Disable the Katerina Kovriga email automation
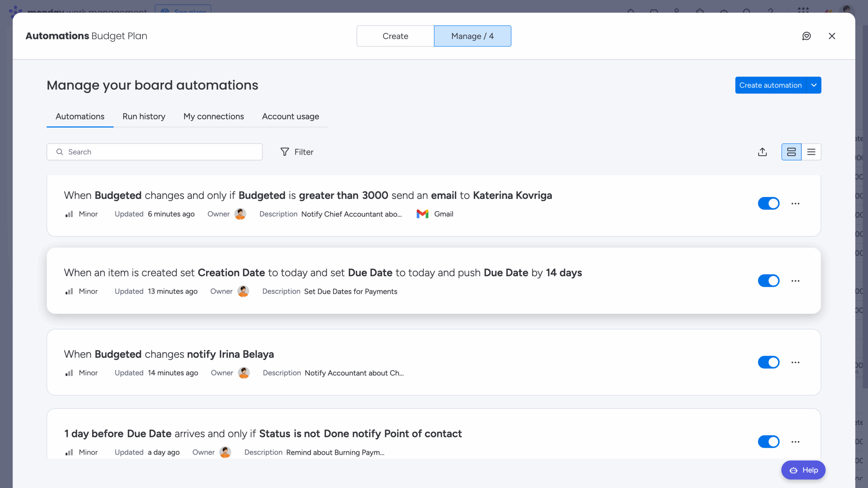Image resolution: width=868 pixels, height=488 pixels. [x=769, y=203]
